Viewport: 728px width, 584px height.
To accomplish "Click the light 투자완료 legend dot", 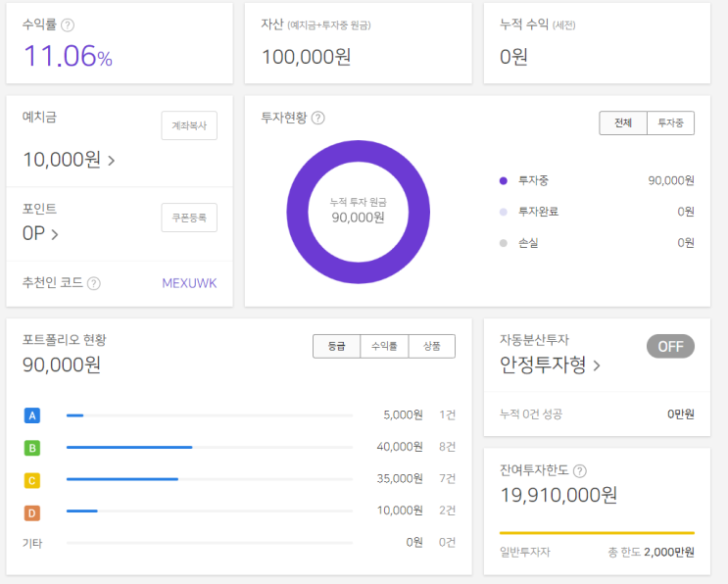I will pyautogui.click(x=504, y=213).
